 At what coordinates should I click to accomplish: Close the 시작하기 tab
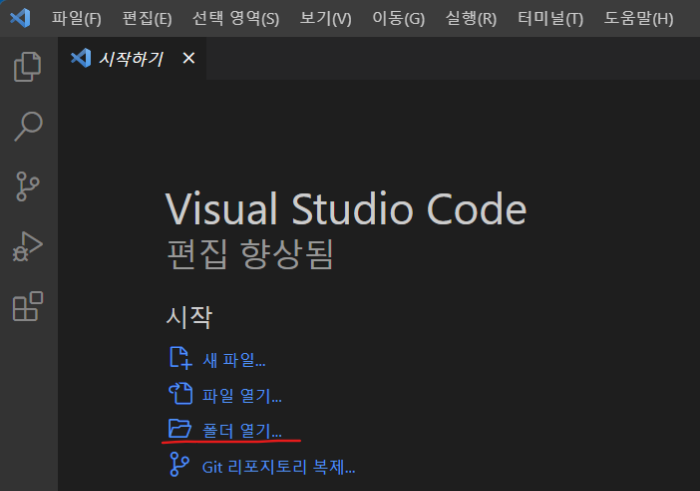[189, 58]
